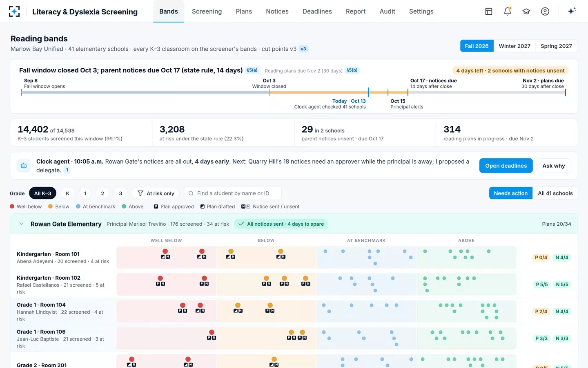
Task: Switch to the Plans tab
Action: [x=244, y=11]
